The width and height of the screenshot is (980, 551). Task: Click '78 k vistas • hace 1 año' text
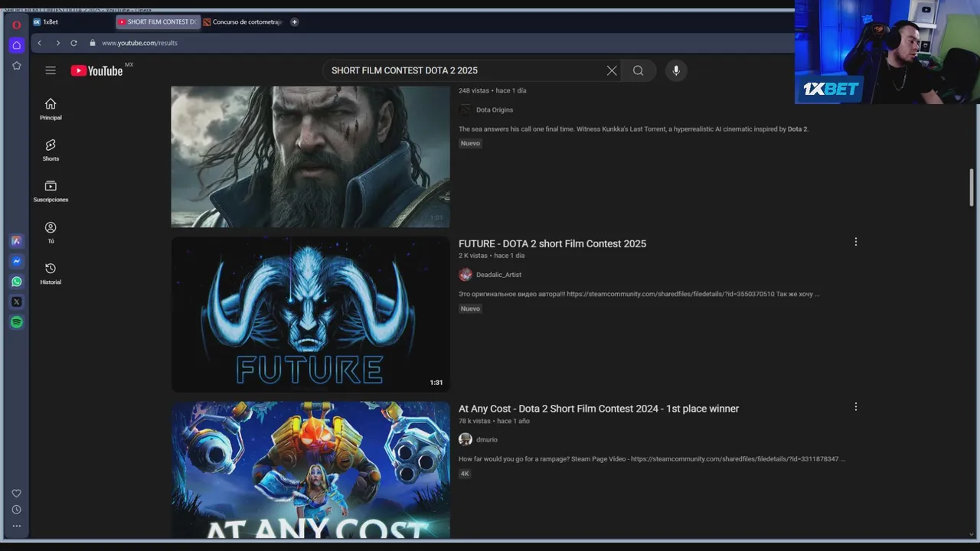[x=494, y=421]
